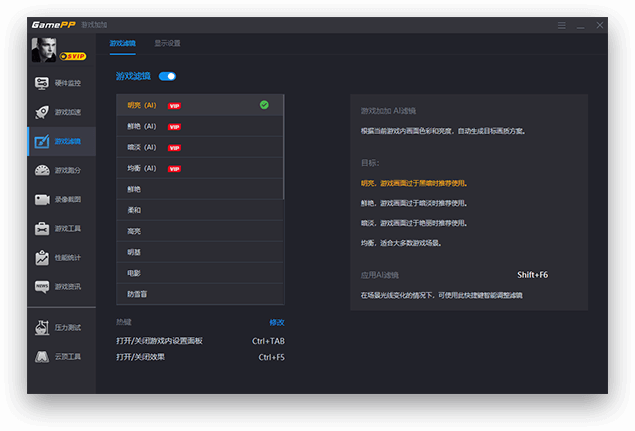Open the hamburger menu in title bar
Image resolution: width=635 pixels, height=431 pixels.
pyautogui.click(x=562, y=24)
